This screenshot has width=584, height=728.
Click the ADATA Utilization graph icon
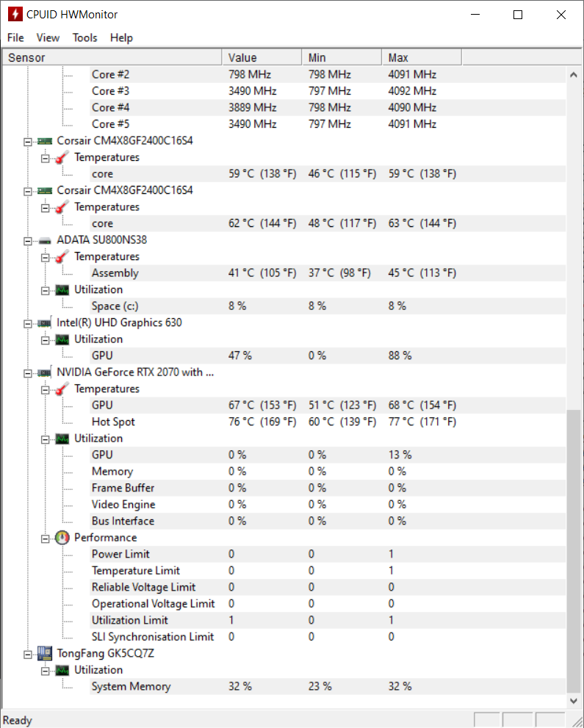click(x=62, y=290)
